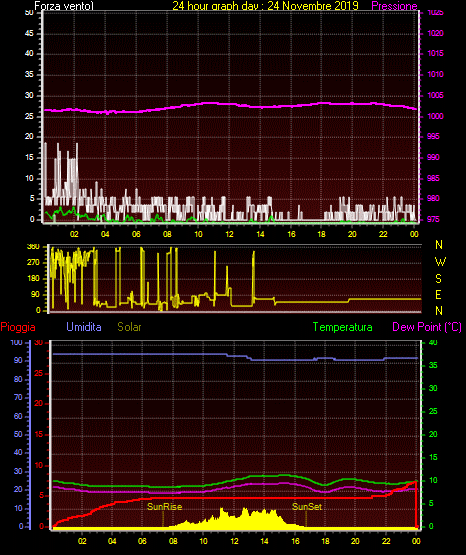
Task: Click the 1000 value on pressure axis
Action: pyautogui.click(x=435, y=116)
